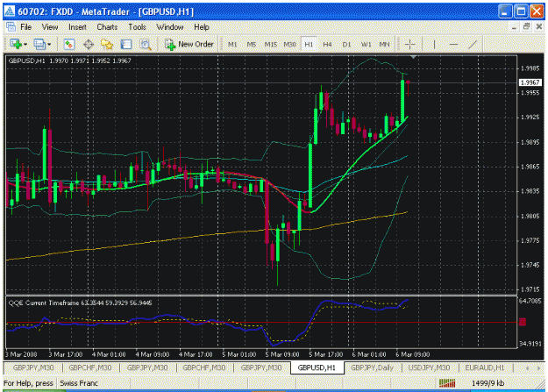
Task: Select the Trendline drawing tool
Action: click(473, 44)
